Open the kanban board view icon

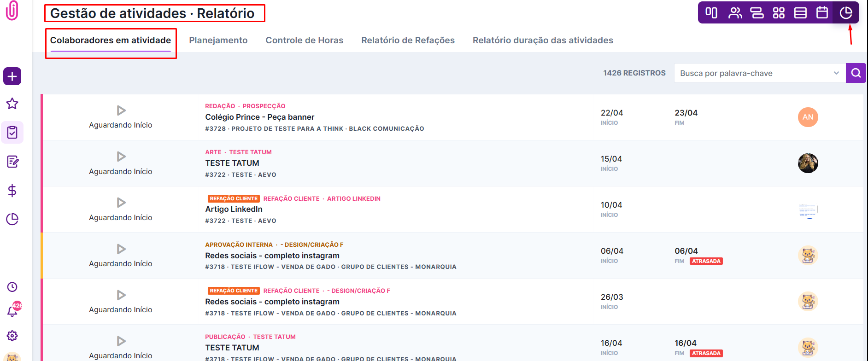tap(711, 13)
